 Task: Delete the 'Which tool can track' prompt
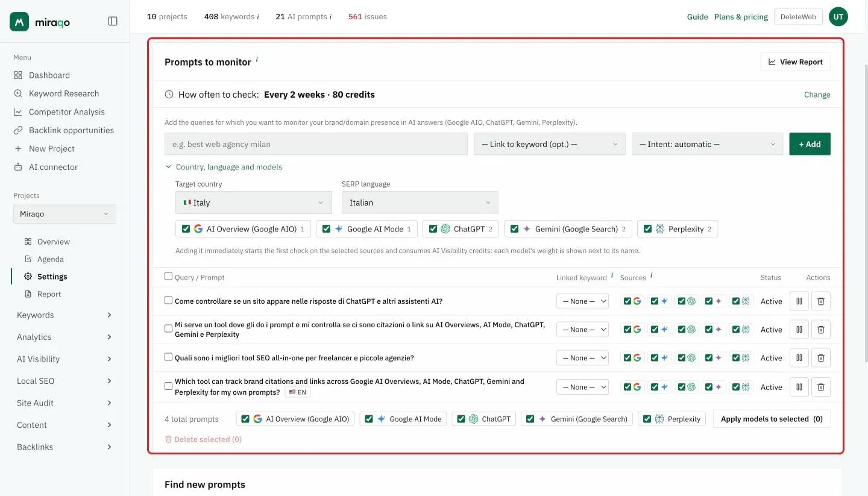point(821,387)
